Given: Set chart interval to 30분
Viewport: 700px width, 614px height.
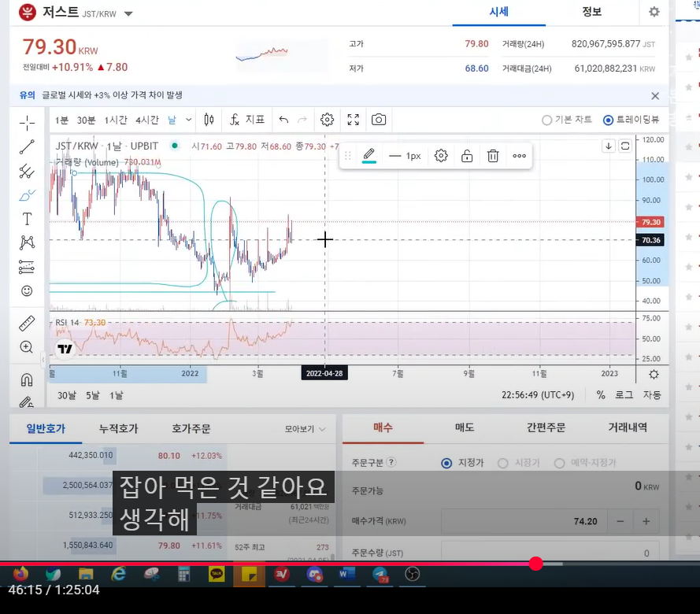Looking at the screenshot, I should pyautogui.click(x=86, y=120).
